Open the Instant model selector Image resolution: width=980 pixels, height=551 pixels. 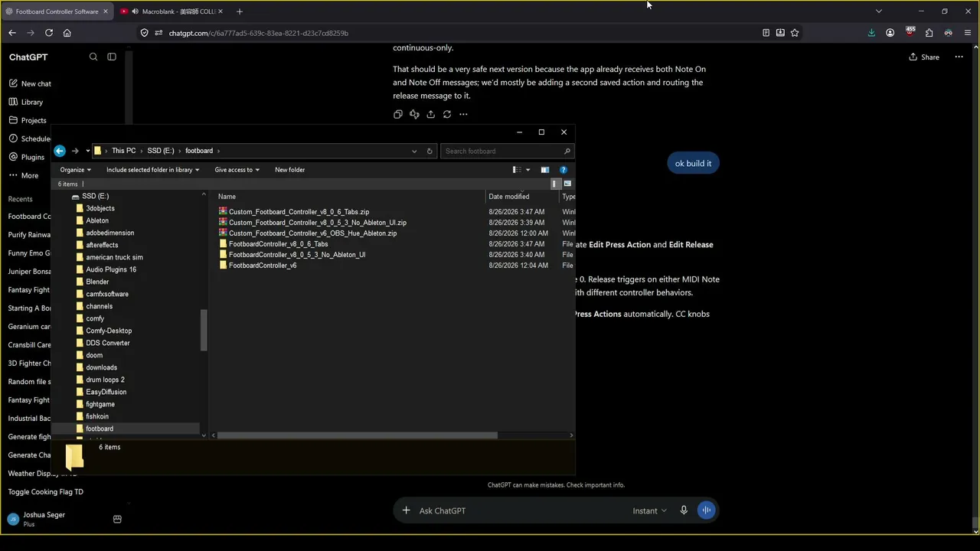[x=649, y=510]
